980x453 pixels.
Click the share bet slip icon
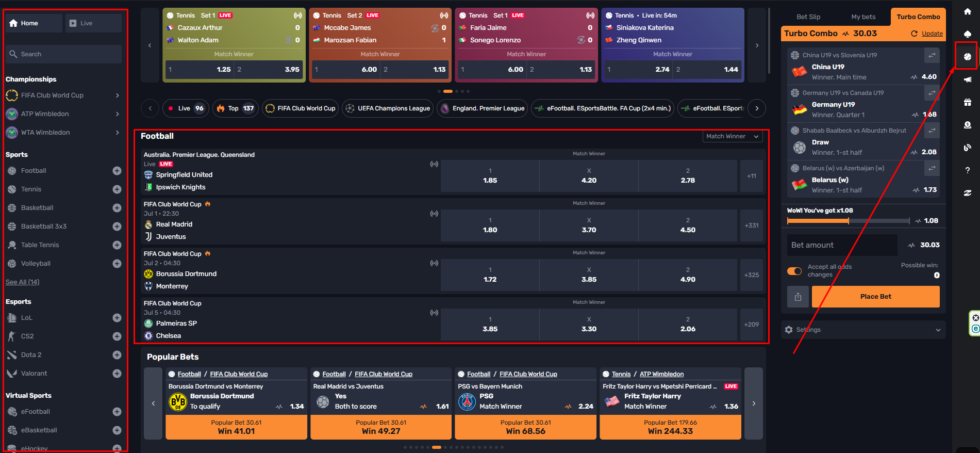(798, 297)
